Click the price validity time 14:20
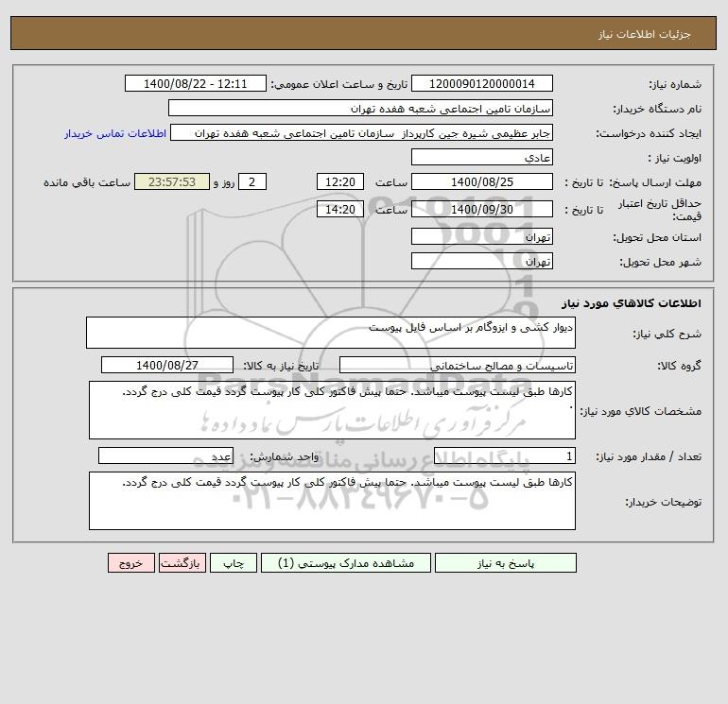 339,209
